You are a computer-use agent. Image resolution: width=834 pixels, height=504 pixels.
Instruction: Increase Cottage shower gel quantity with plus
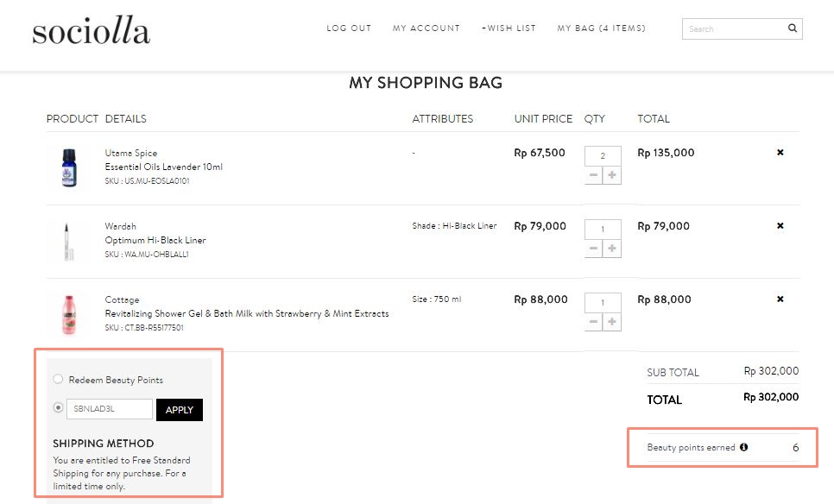[x=612, y=321]
